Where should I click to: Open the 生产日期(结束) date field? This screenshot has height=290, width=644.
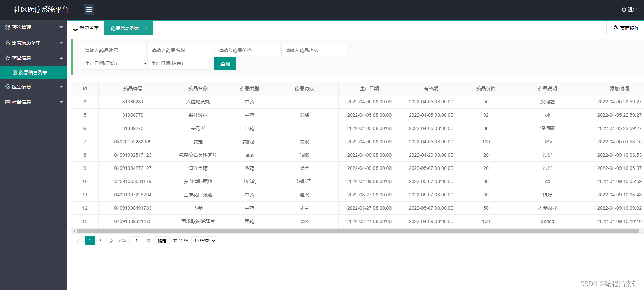click(178, 63)
